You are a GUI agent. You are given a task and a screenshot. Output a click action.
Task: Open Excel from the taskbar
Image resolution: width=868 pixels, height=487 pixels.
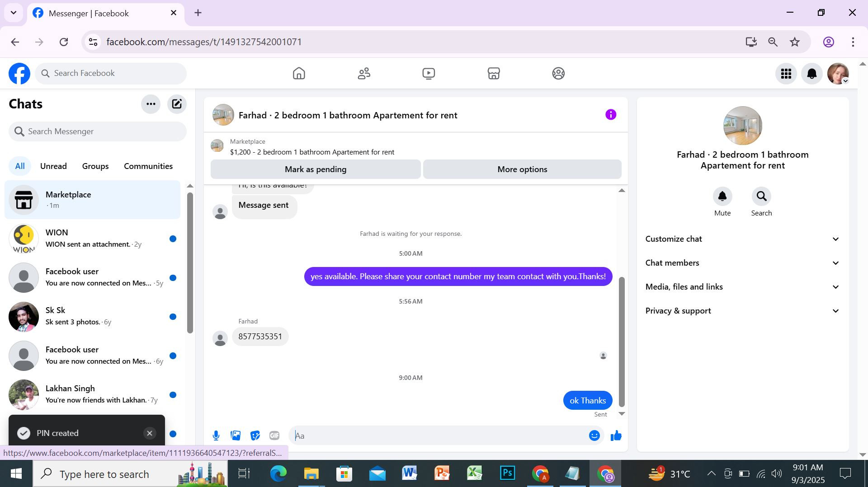point(475,473)
